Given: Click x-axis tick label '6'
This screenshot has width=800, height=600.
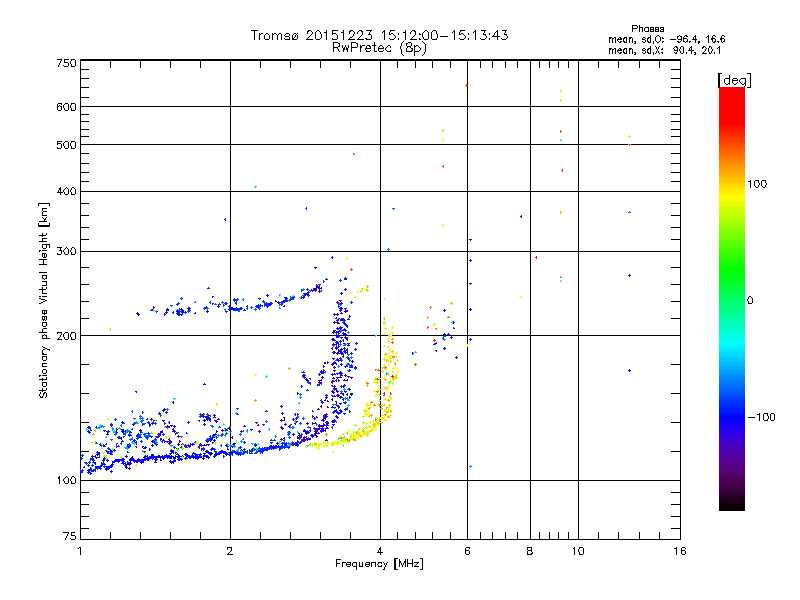Looking at the screenshot, I should pyautogui.click(x=467, y=551).
